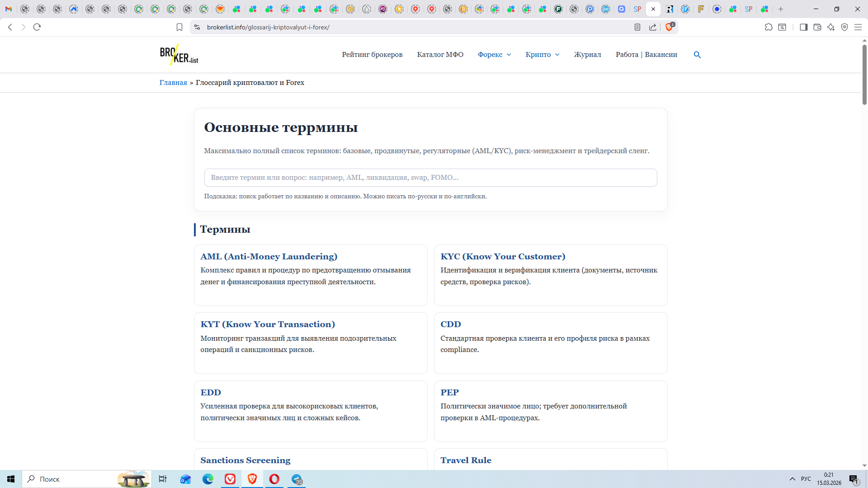
Task: Open the extensions puzzle icon
Action: coord(769,27)
